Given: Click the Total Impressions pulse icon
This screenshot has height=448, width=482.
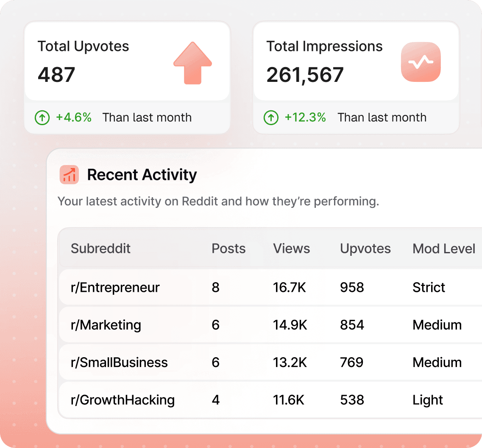Looking at the screenshot, I should [x=421, y=62].
